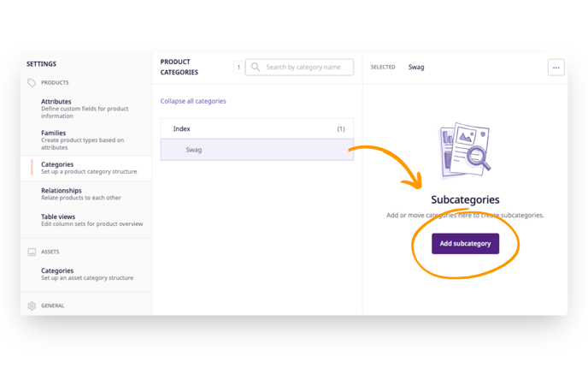Expand the Index category row
The width and height of the screenshot is (588, 368).
(257, 128)
